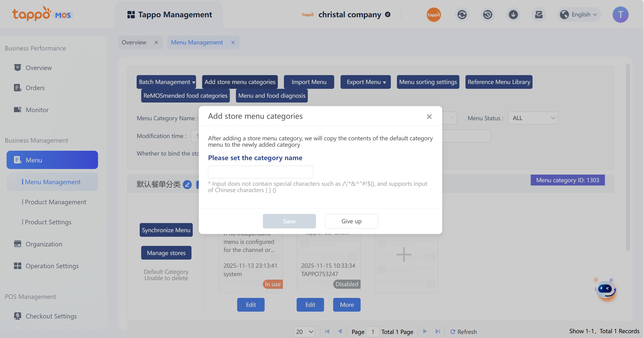The width and height of the screenshot is (644, 338).
Task: Click the category name input field
Action: (x=260, y=172)
